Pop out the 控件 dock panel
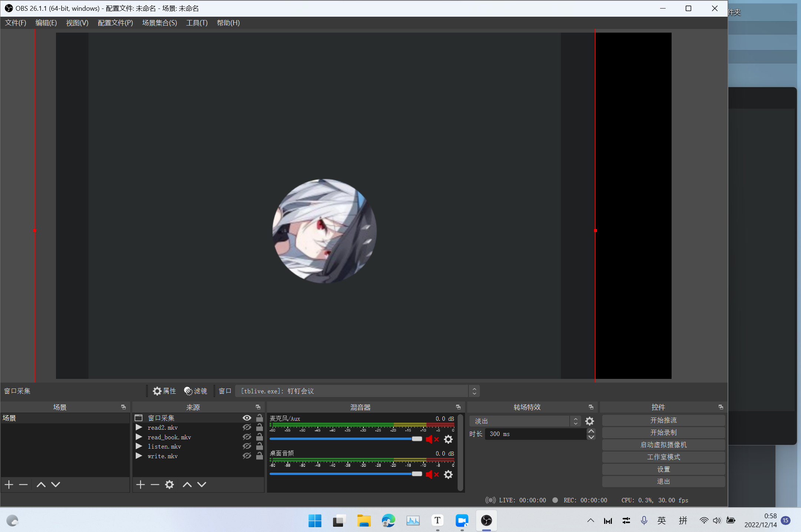Screen dimensions: 801x532 [721, 407]
